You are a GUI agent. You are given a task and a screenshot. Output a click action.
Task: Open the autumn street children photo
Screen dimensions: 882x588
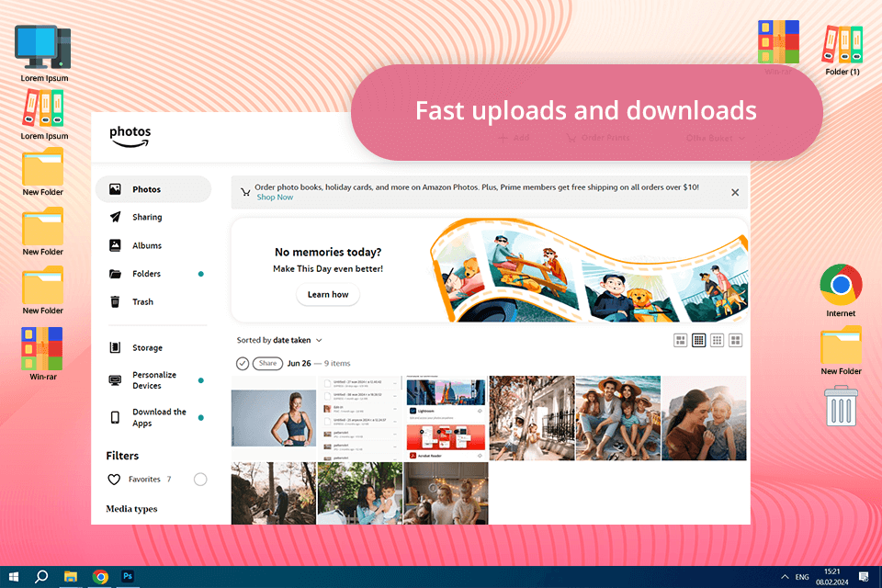[x=532, y=418]
